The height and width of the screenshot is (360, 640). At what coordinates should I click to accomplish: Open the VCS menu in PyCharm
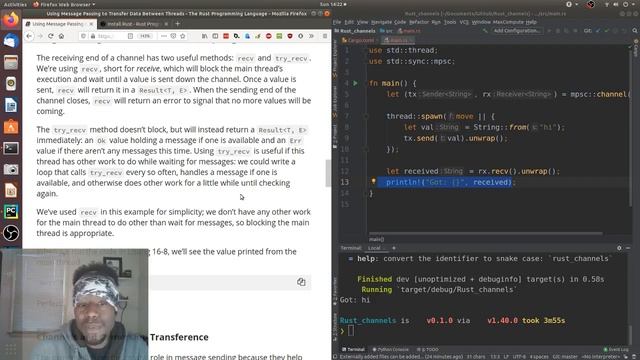[x=464, y=22]
